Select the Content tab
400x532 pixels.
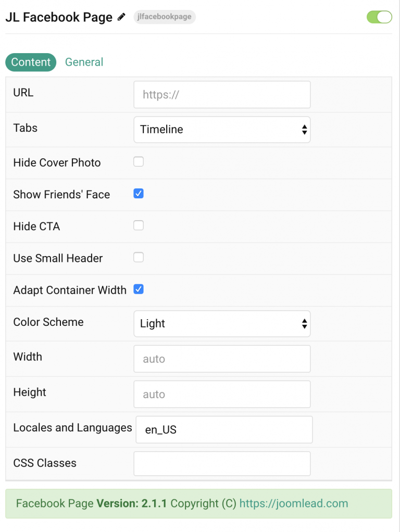[30, 62]
